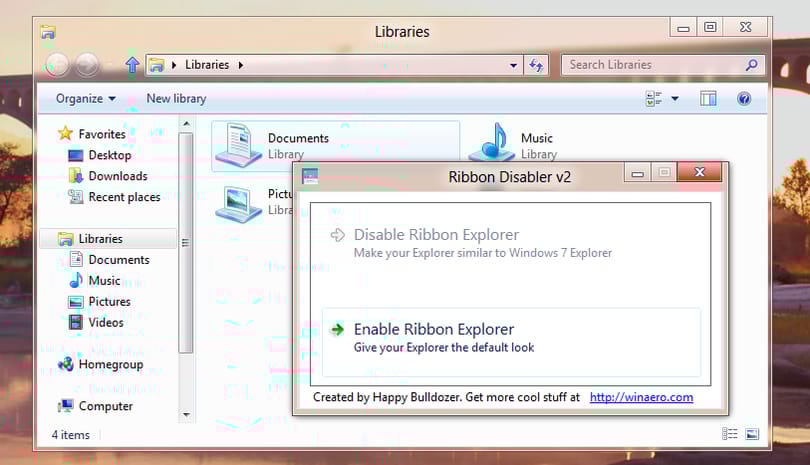Show the preview pane
Viewport: 810px width, 465px height.
(708, 98)
